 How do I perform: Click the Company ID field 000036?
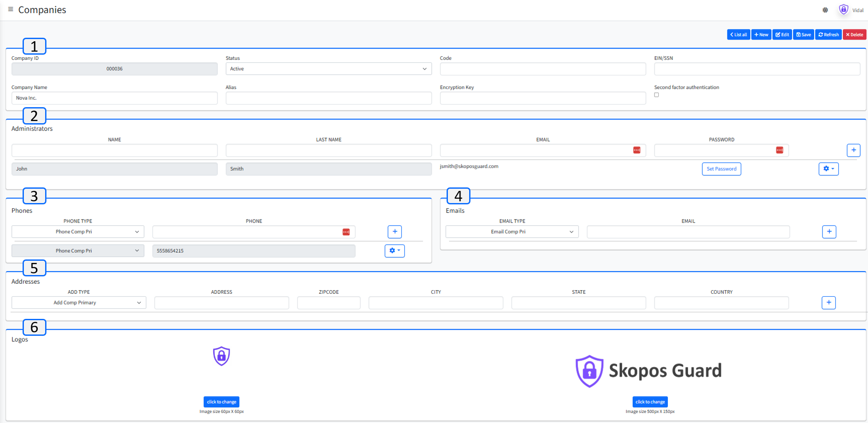[x=115, y=69]
